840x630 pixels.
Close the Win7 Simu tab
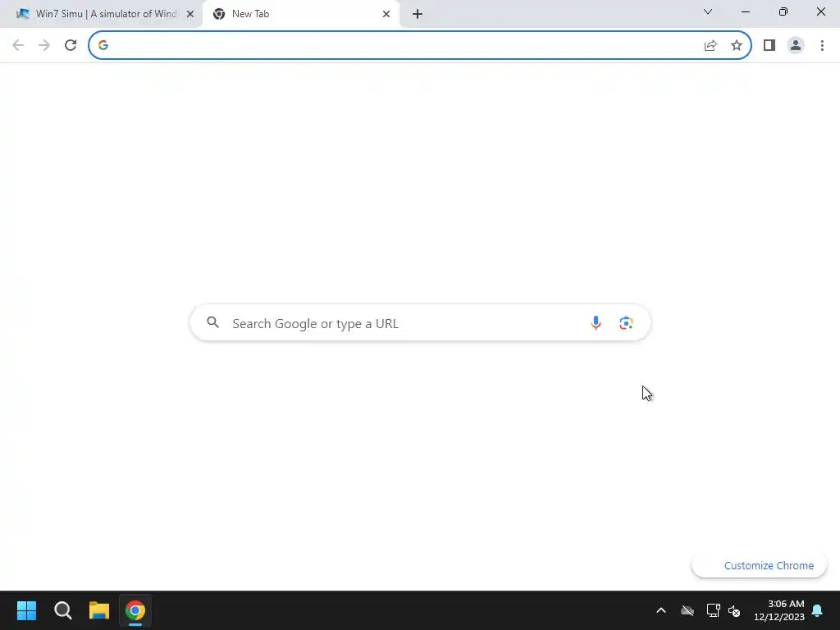(190, 14)
